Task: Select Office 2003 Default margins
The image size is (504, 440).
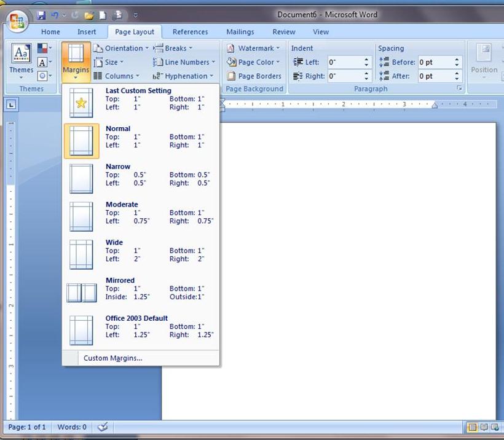Action: tap(141, 330)
